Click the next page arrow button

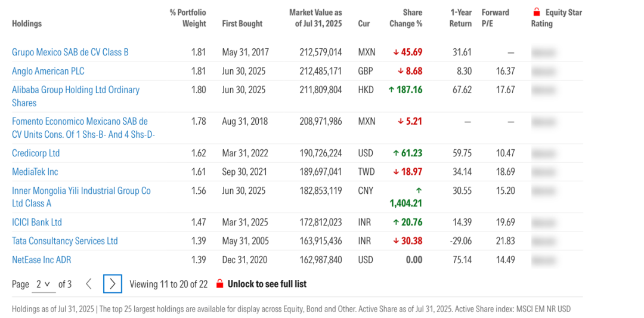point(113,284)
